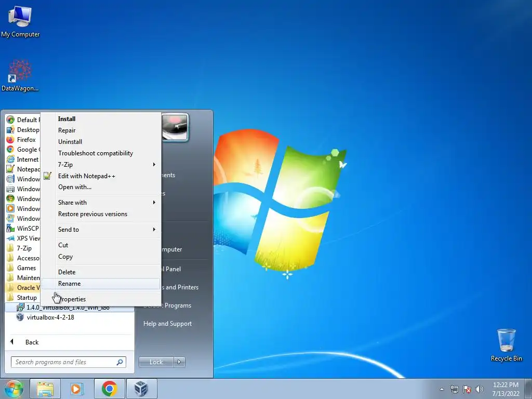Click Rename in context menu

[101, 284]
